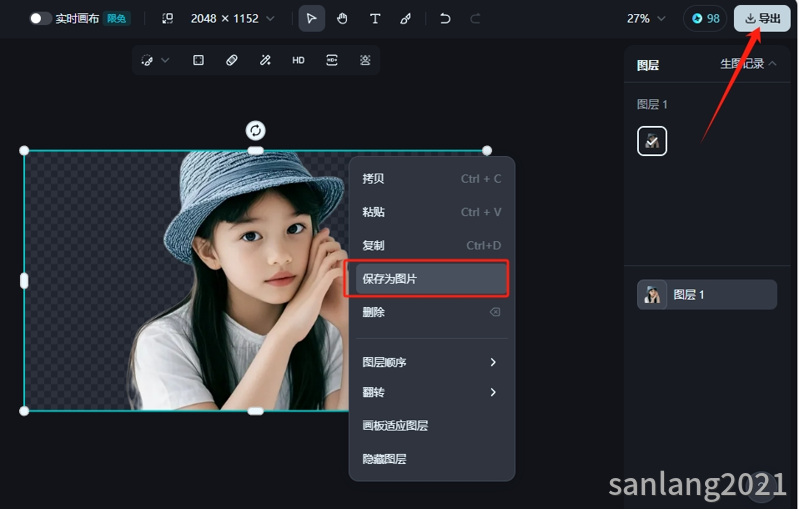Click the 98 credits counter
799x509 pixels.
[x=705, y=19]
